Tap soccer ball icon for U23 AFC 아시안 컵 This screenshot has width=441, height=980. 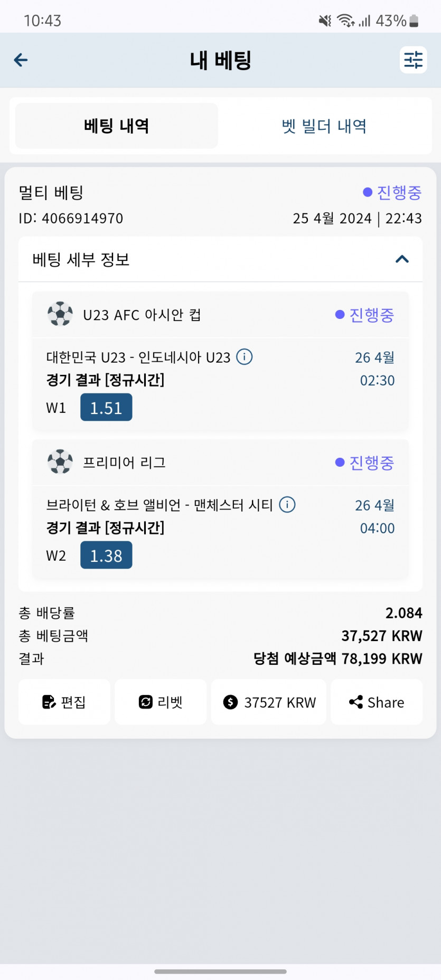click(x=60, y=314)
